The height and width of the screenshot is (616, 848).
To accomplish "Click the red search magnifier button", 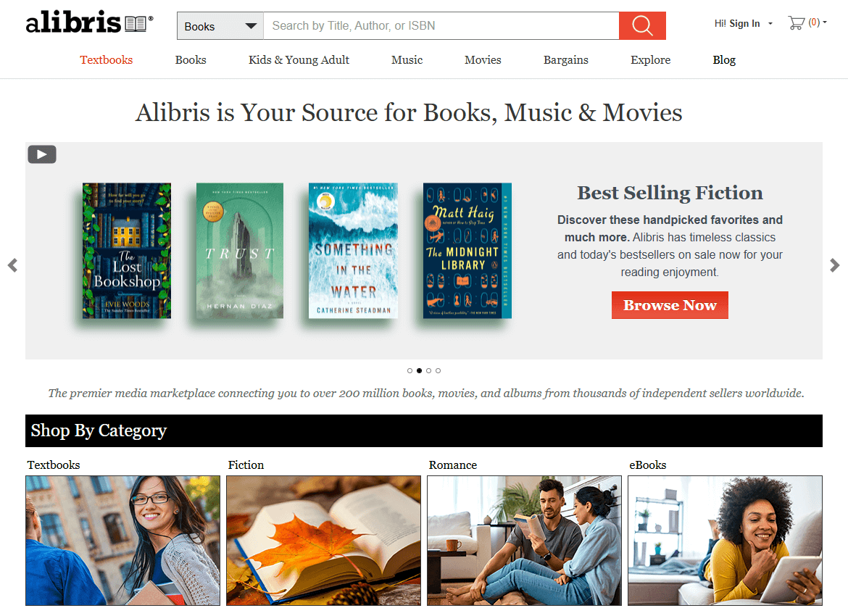I will tap(642, 25).
